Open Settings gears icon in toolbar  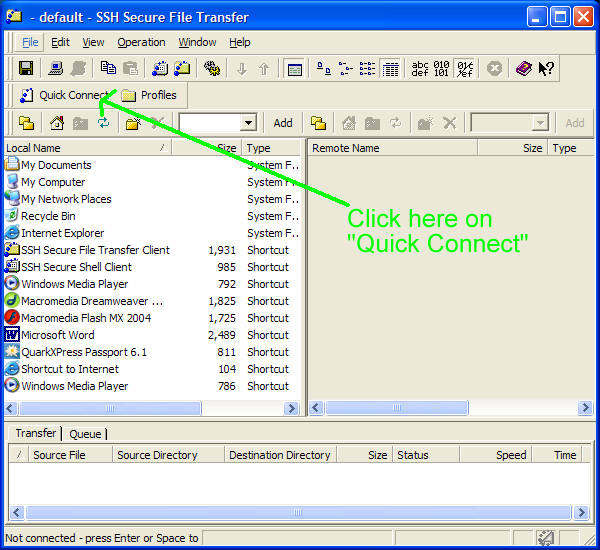(x=212, y=69)
